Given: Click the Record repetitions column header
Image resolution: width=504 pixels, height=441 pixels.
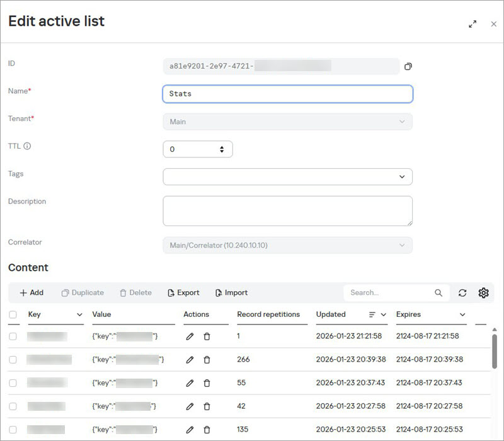Looking at the screenshot, I should coord(268,314).
